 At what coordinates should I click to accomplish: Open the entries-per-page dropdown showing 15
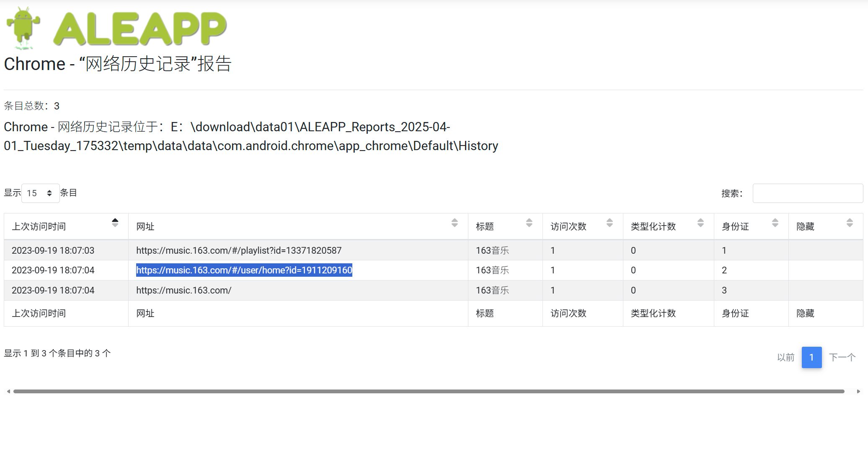tap(40, 193)
